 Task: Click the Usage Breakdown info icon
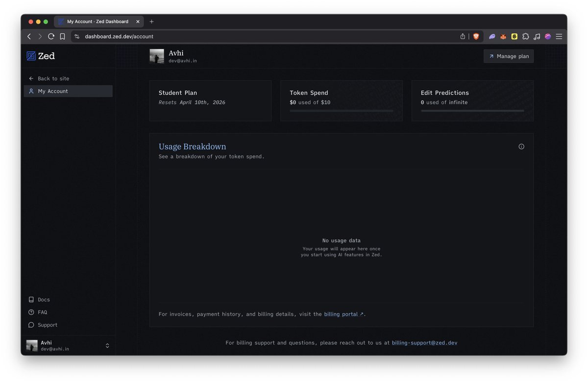point(521,147)
